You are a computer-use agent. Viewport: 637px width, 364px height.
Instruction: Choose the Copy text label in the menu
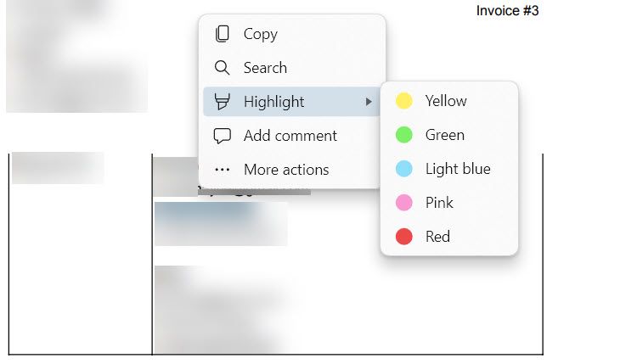(x=260, y=34)
